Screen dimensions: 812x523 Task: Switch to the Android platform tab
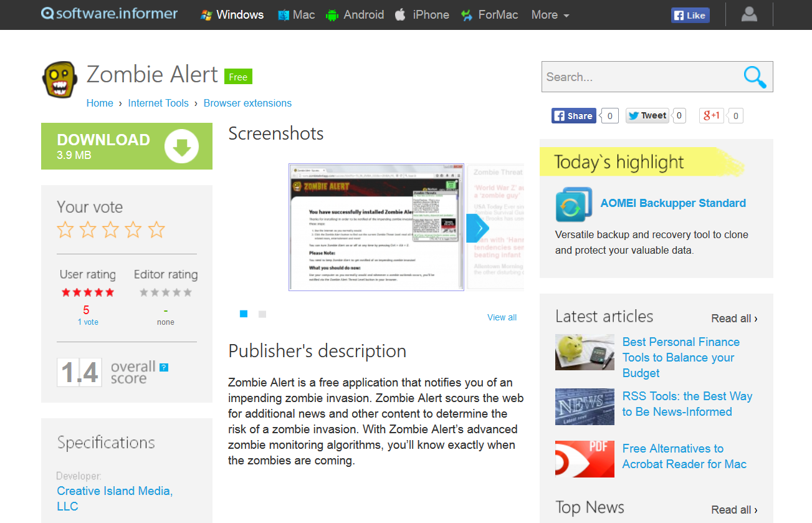click(x=355, y=15)
